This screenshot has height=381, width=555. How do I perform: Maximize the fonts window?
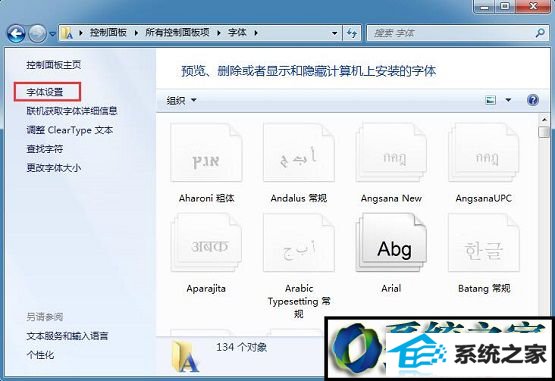click(x=506, y=6)
